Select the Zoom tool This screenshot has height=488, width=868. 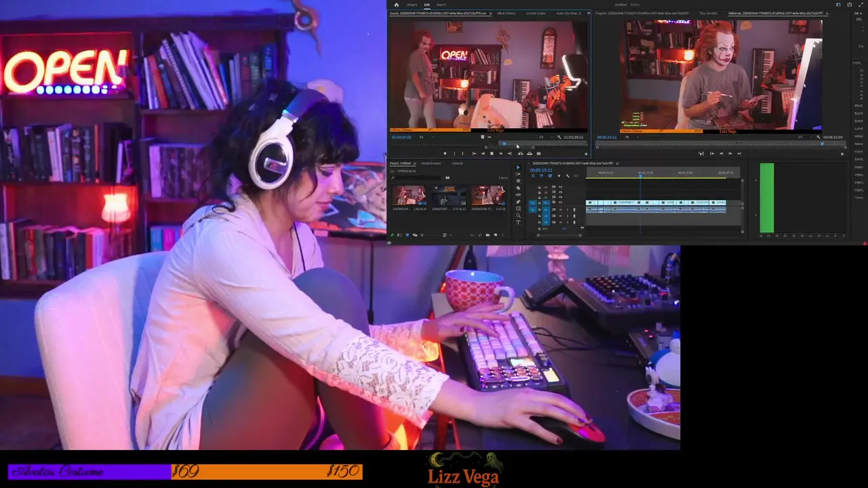coord(518,216)
